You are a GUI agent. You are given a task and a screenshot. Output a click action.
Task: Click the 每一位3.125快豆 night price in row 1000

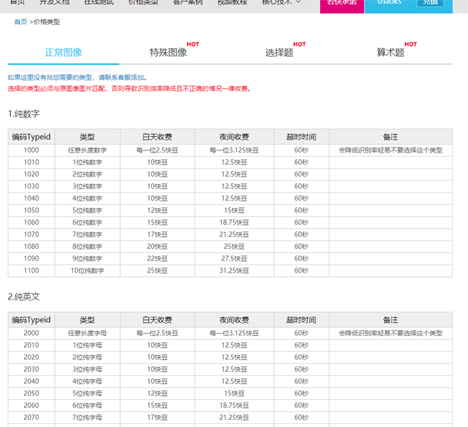coord(234,150)
